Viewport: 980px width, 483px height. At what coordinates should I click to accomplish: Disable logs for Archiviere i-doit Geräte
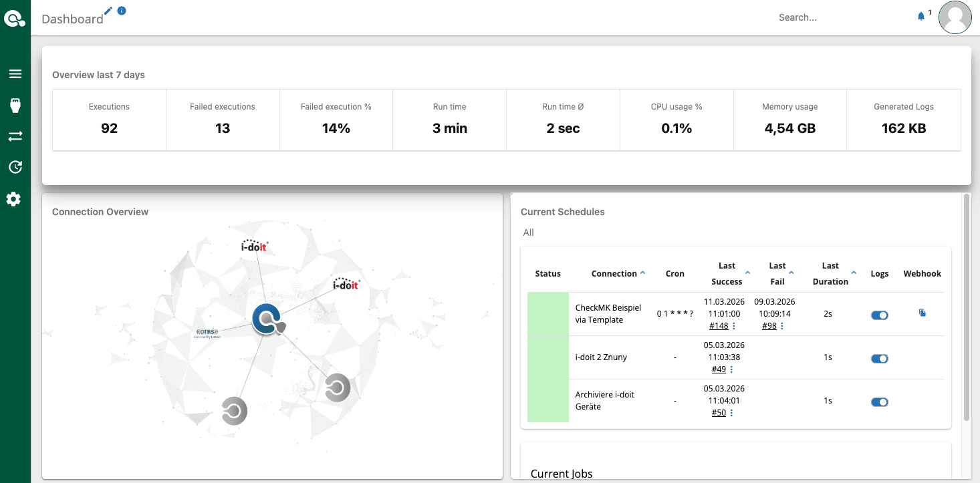pyautogui.click(x=879, y=402)
